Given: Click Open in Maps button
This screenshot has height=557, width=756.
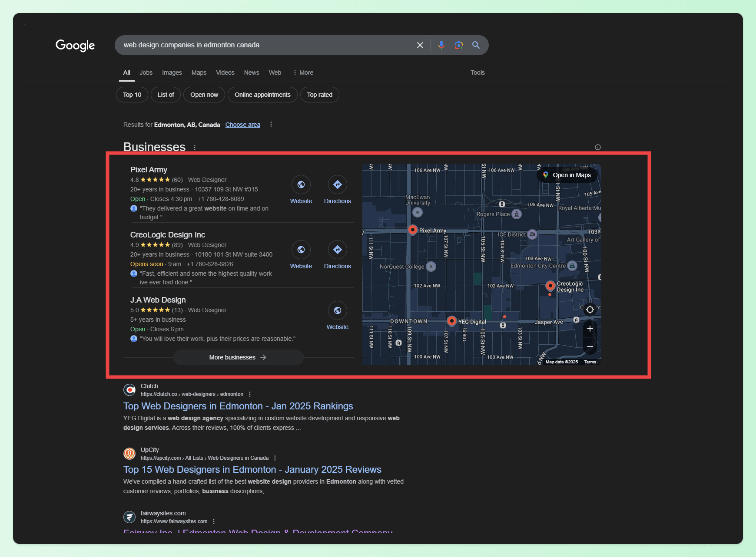Looking at the screenshot, I should [x=567, y=175].
